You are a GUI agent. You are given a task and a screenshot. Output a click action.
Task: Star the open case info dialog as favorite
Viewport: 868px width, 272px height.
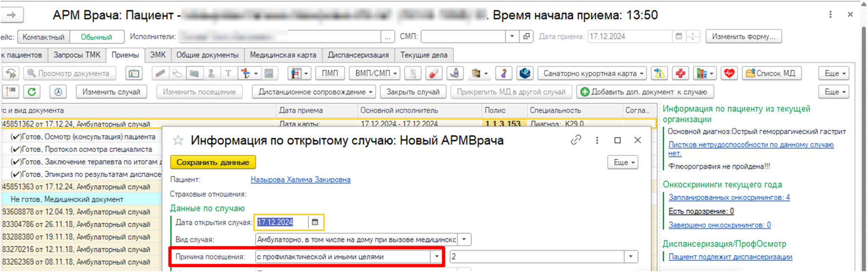pos(178,140)
